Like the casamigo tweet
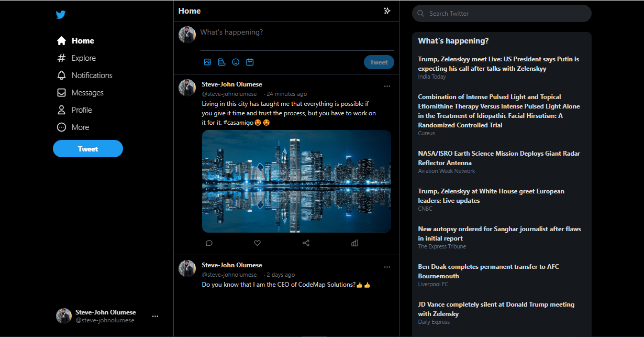This screenshot has height=337, width=644. (257, 243)
